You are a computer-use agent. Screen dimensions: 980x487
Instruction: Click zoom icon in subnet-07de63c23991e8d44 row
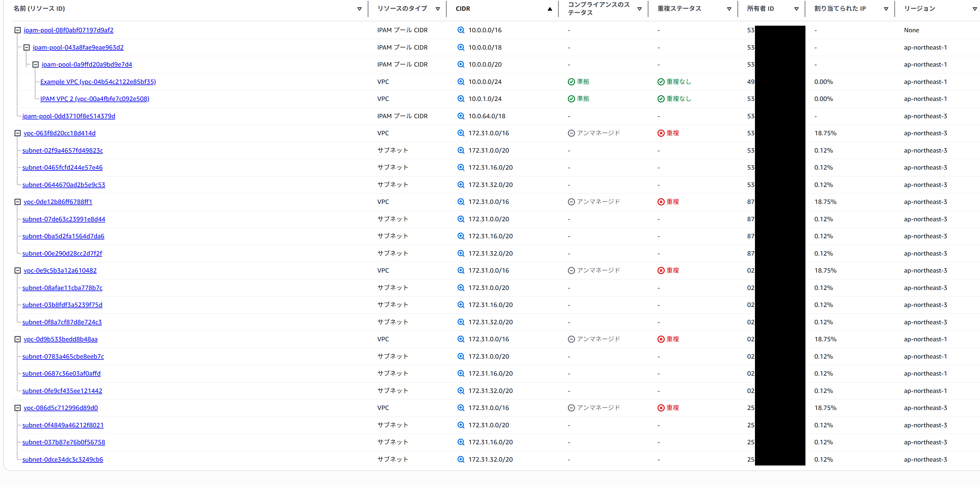click(x=461, y=219)
